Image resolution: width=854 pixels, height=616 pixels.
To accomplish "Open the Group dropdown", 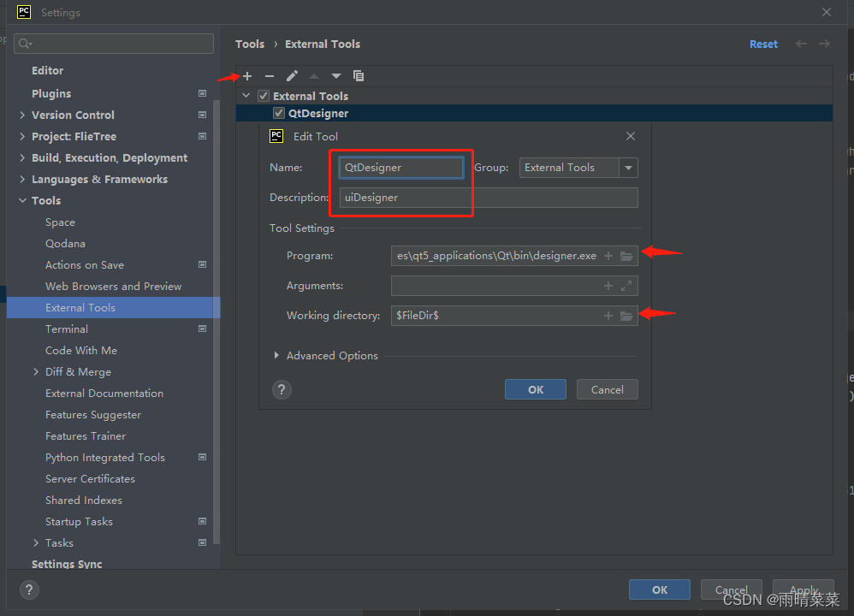I will coord(628,168).
